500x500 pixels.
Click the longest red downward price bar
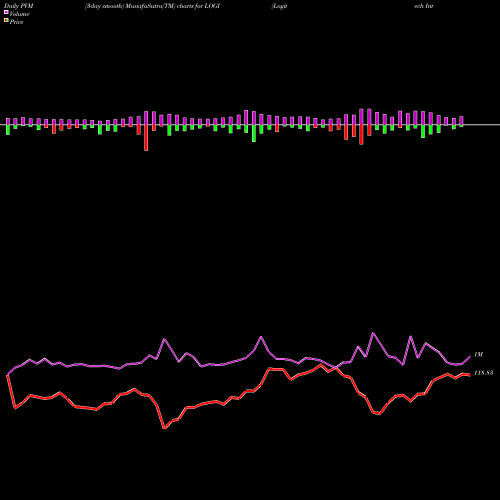pos(146,138)
